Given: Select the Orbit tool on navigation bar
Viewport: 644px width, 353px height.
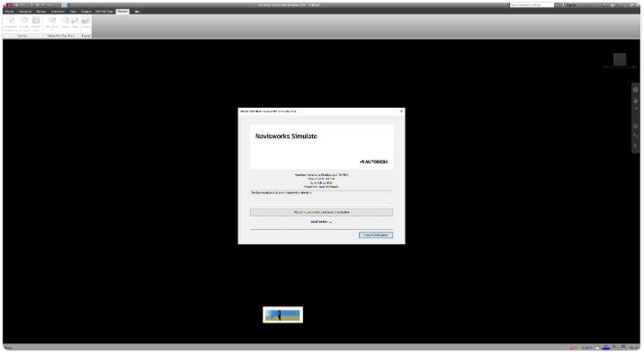Looking at the screenshot, I should [635, 127].
